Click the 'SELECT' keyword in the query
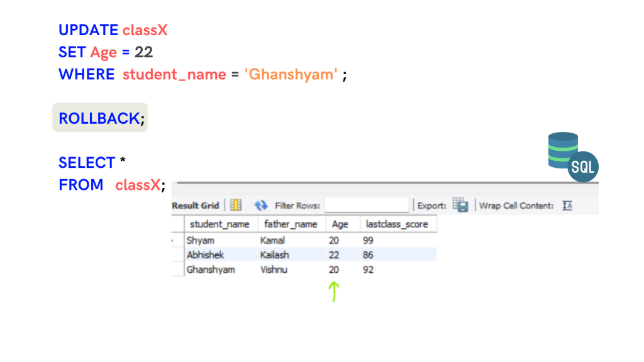 [x=87, y=163]
